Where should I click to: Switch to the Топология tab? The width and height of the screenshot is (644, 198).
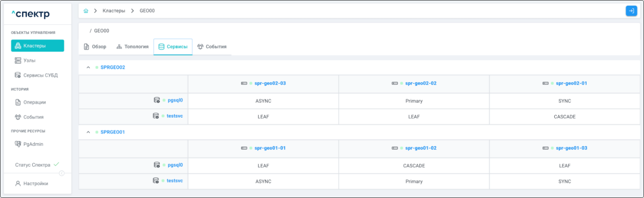(x=132, y=47)
